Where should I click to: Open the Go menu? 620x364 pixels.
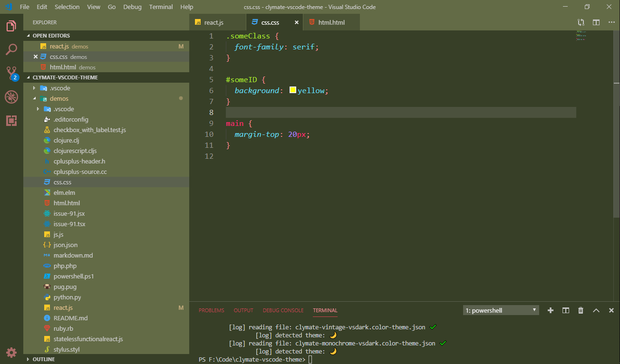112,7
